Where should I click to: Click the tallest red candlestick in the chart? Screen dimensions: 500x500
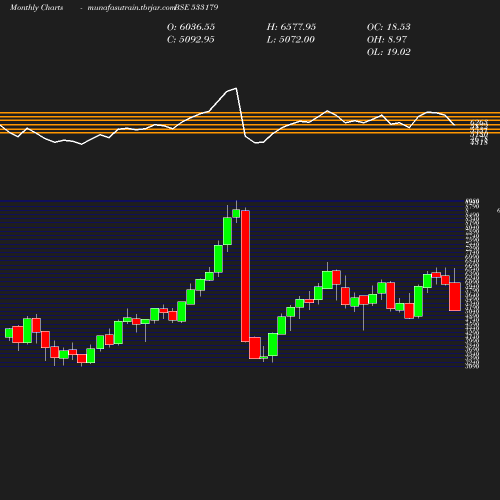245,276
